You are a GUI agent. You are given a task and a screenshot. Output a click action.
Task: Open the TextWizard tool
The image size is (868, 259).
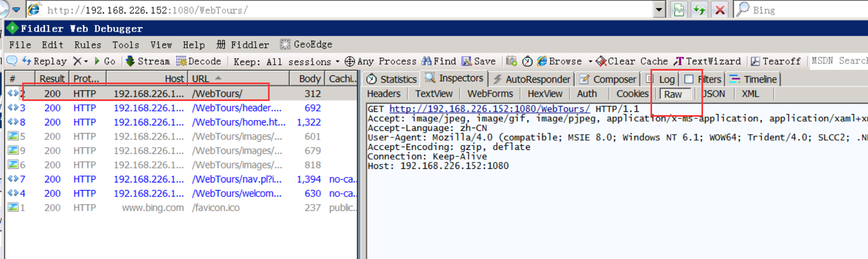[x=707, y=61]
